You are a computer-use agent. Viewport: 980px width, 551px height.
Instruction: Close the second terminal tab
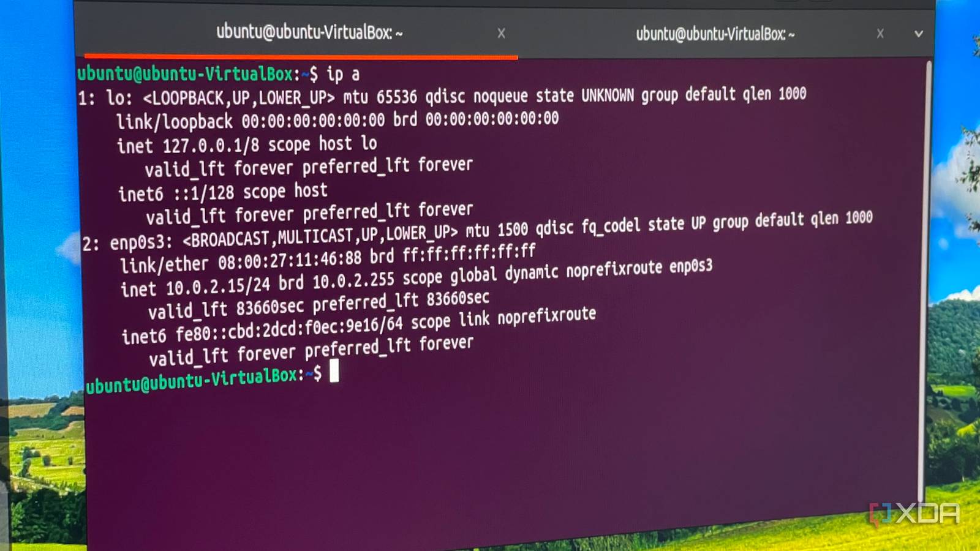coord(880,34)
